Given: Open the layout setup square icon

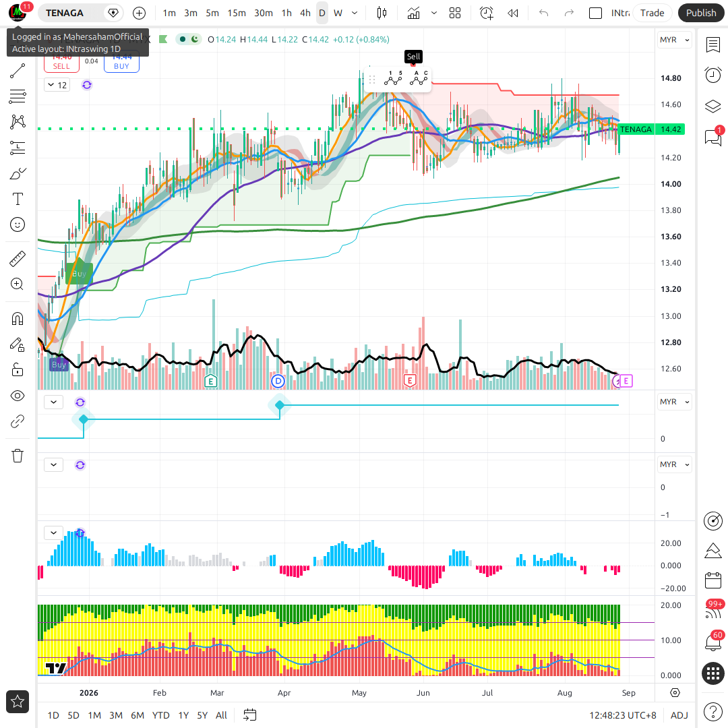Looking at the screenshot, I should (x=595, y=13).
